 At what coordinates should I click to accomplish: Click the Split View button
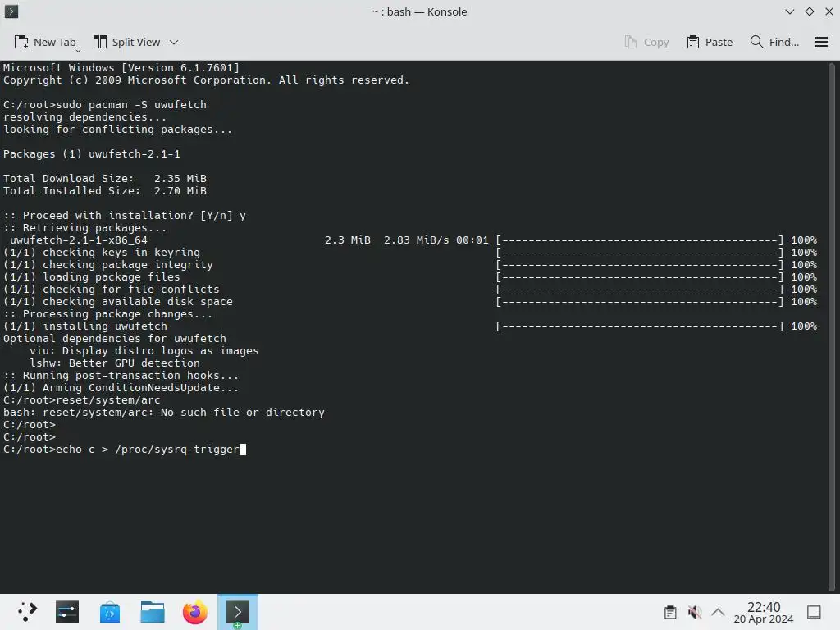[x=127, y=43]
